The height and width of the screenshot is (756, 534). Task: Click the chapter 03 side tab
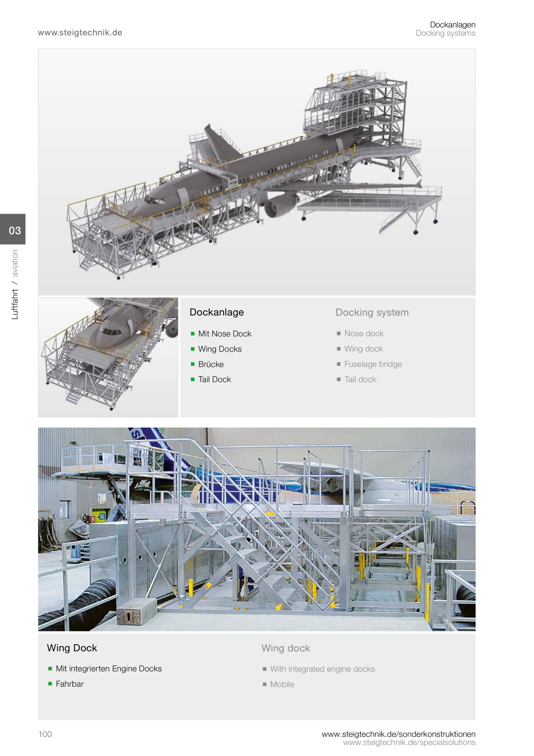tap(13, 229)
